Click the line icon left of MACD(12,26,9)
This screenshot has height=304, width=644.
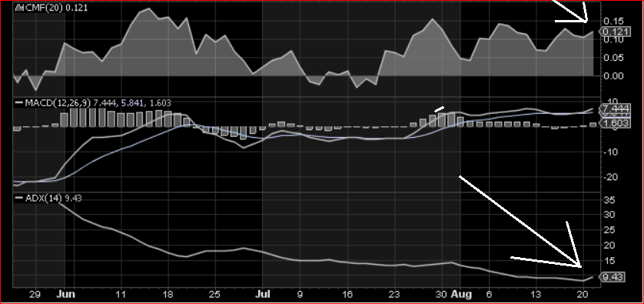coord(19,103)
